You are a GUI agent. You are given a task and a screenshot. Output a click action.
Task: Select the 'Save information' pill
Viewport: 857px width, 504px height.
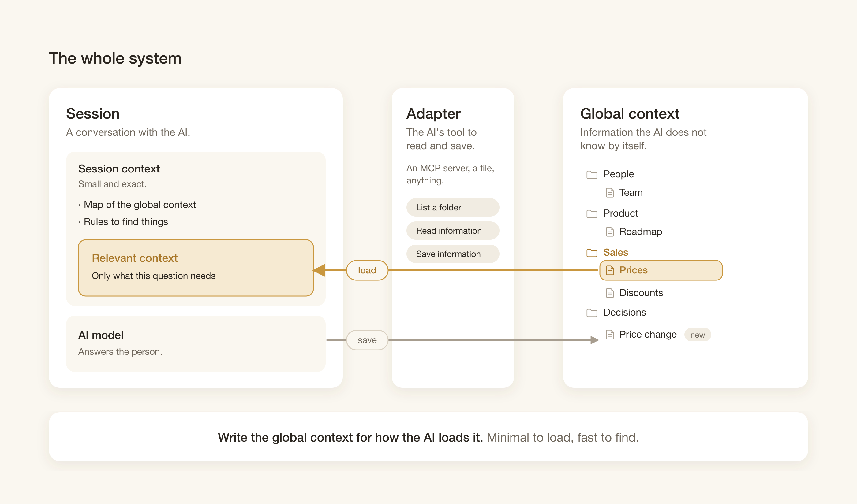pyautogui.click(x=453, y=254)
